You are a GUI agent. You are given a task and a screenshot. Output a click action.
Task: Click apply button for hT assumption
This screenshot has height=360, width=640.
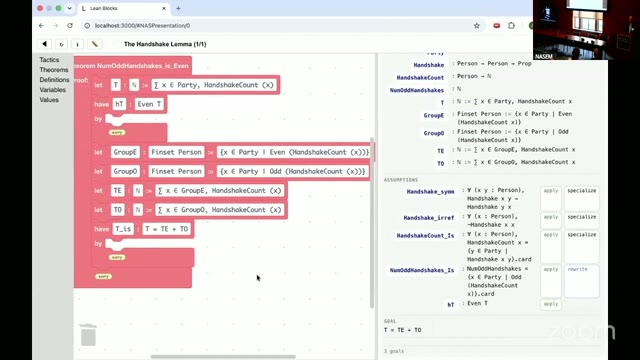[x=551, y=304]
